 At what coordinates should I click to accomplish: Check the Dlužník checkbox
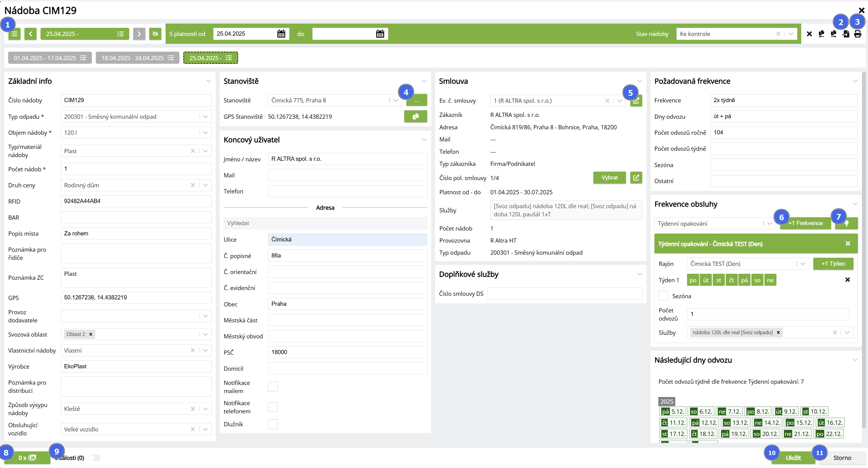click(273, 424)
